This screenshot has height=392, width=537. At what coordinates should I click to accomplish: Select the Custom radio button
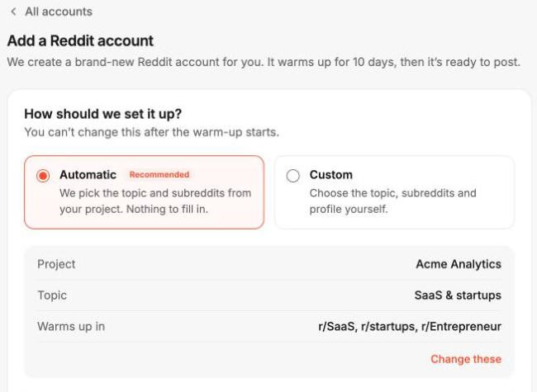(x=292, y=176)
